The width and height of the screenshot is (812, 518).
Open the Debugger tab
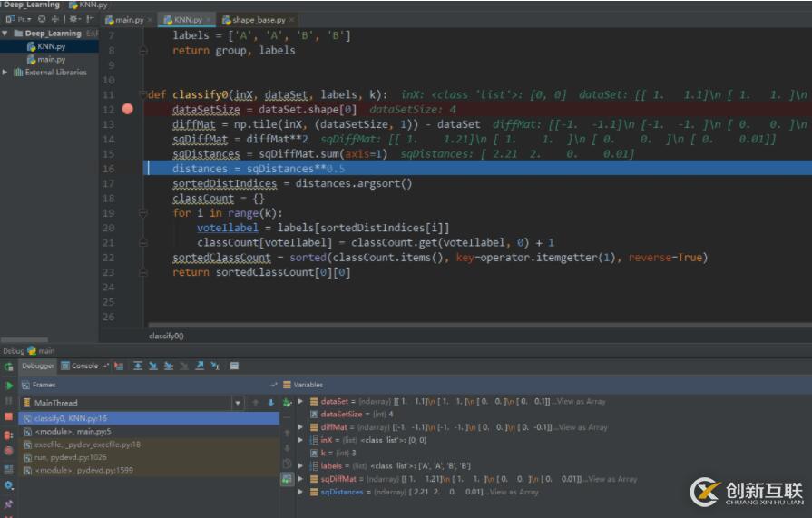pos(38,366)
